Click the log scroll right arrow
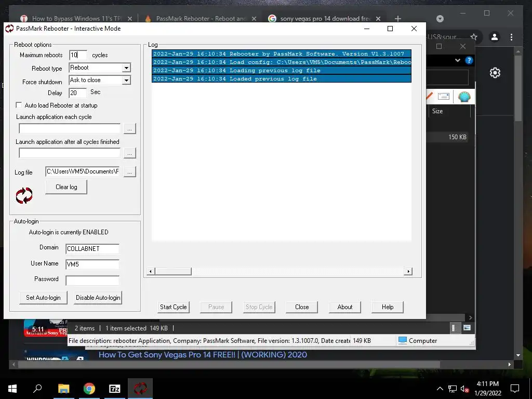Viewport: 532px width, 399px height. 408,271
